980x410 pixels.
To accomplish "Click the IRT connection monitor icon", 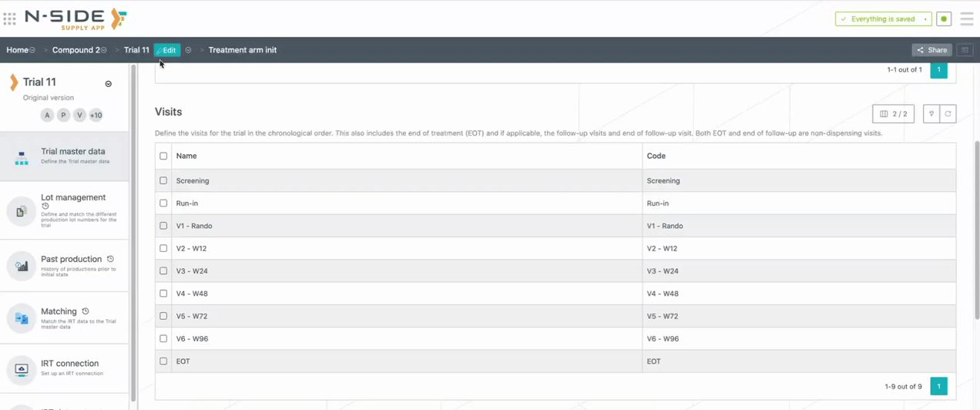I will [x=22, y=370].
